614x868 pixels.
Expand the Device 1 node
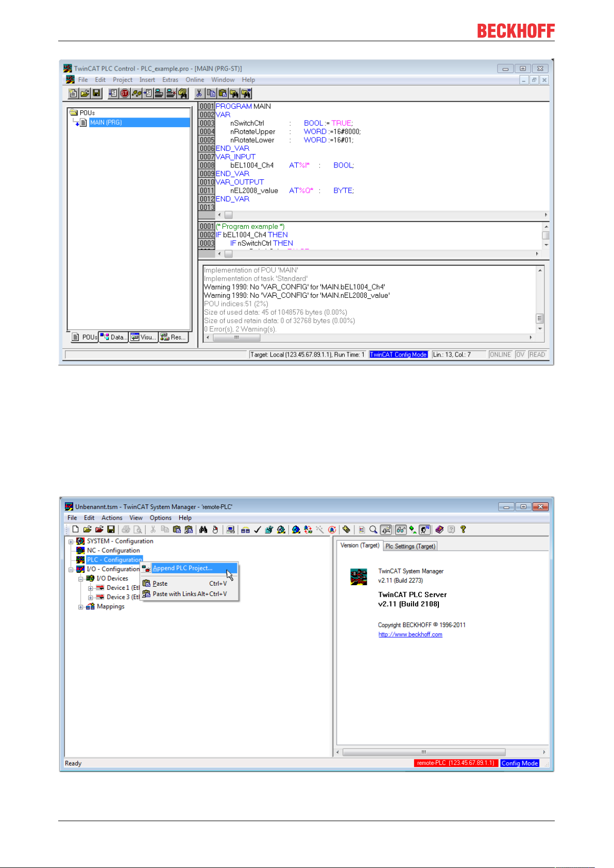click(90, 588)
